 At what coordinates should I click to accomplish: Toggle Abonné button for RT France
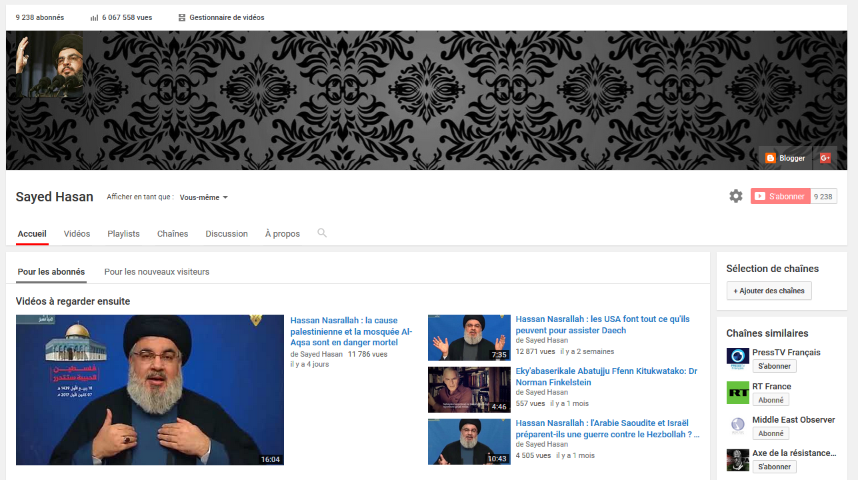point(771,400)
